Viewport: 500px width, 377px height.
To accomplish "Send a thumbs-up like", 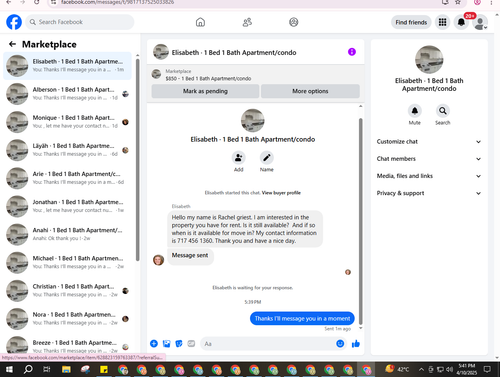I will click(x=356, y=343).
